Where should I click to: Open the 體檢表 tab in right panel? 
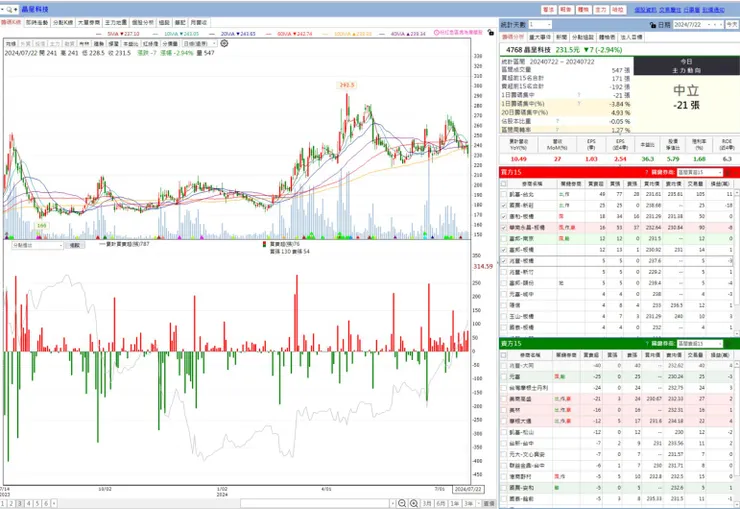[x=607, y=37]
